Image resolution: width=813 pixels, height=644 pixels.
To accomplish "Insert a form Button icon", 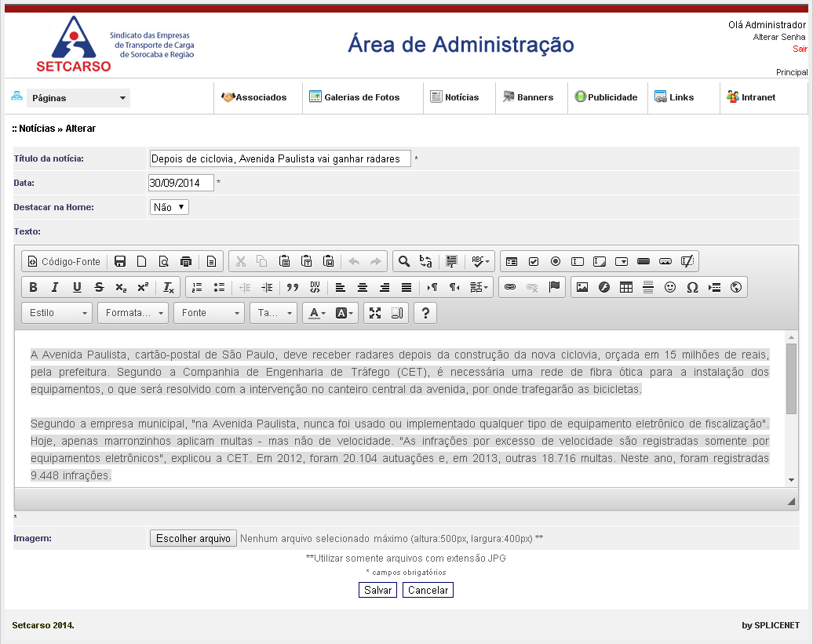I will [643, 262].
